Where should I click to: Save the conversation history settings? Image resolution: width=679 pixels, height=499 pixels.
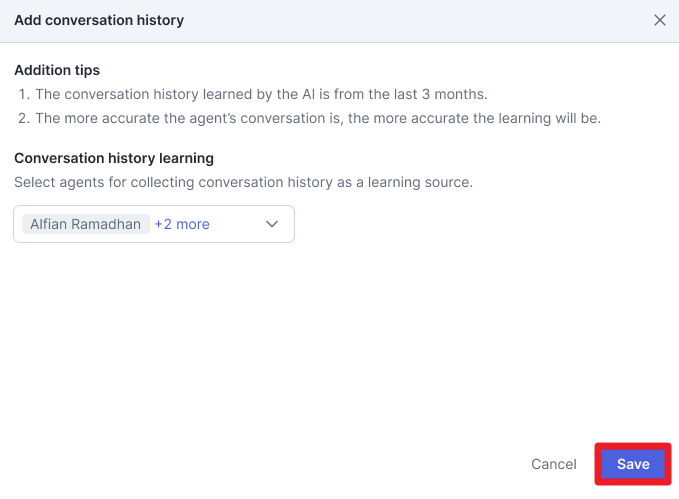point(633,464)
